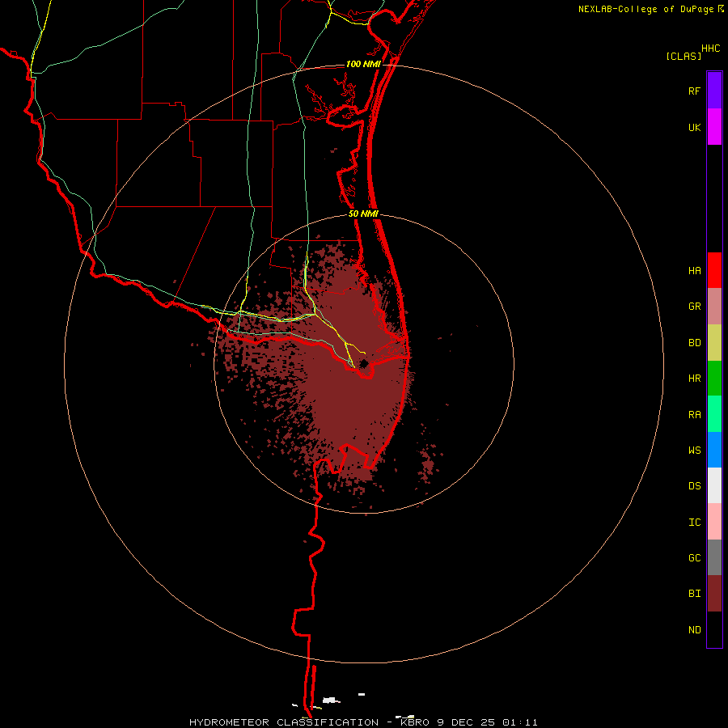Click the BI legend label
This screenshot has width=728, height=728.
tap(694, 594)
